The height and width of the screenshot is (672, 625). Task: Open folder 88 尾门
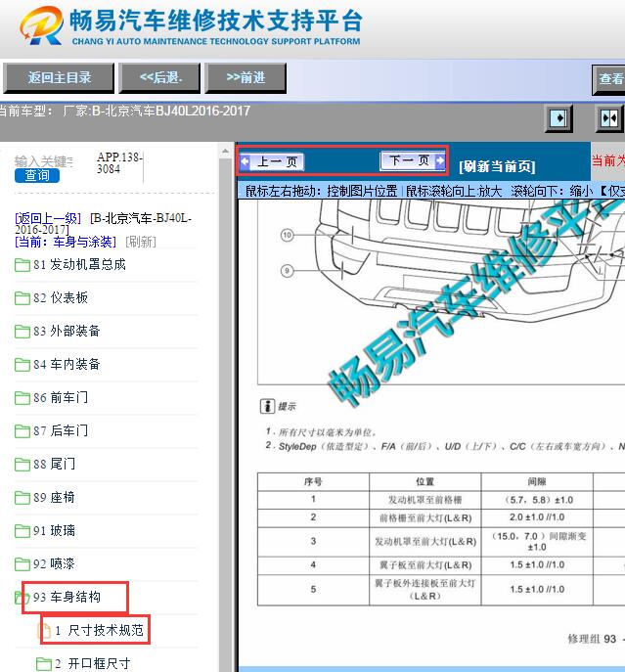55,464
